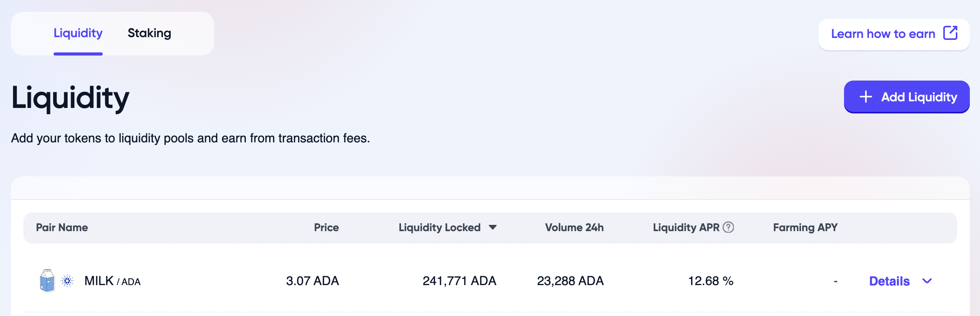Click the ADA token logo icon
This screenshot has width=980, height=316.
pos(68,281)
